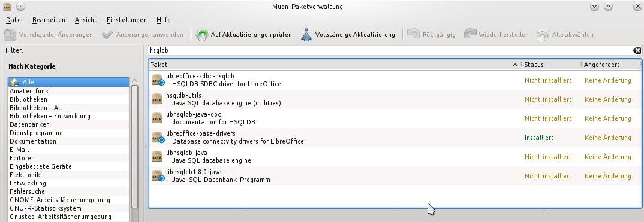The height and width of the screenshot is (222, 644).
Task: Open the Datei menu
Action: click(x=14, y=20)
